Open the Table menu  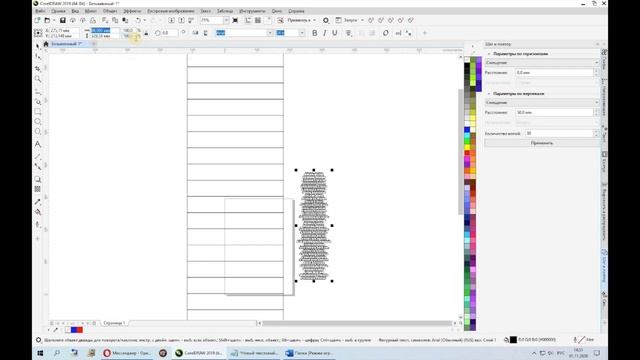(225, 11)
